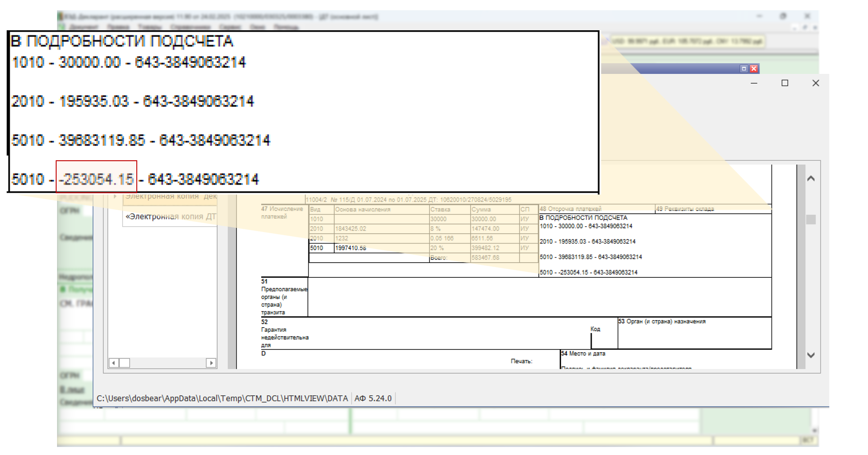
Task: Click cell 5010 in payment type column
Action: point(317,248)
